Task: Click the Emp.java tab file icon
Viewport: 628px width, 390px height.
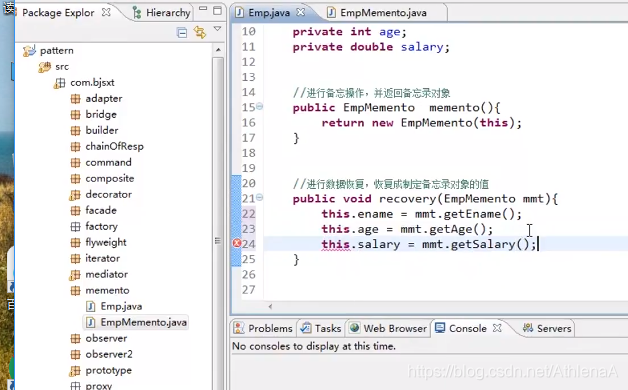Action: pyautogui.click(x=240, y=13)
